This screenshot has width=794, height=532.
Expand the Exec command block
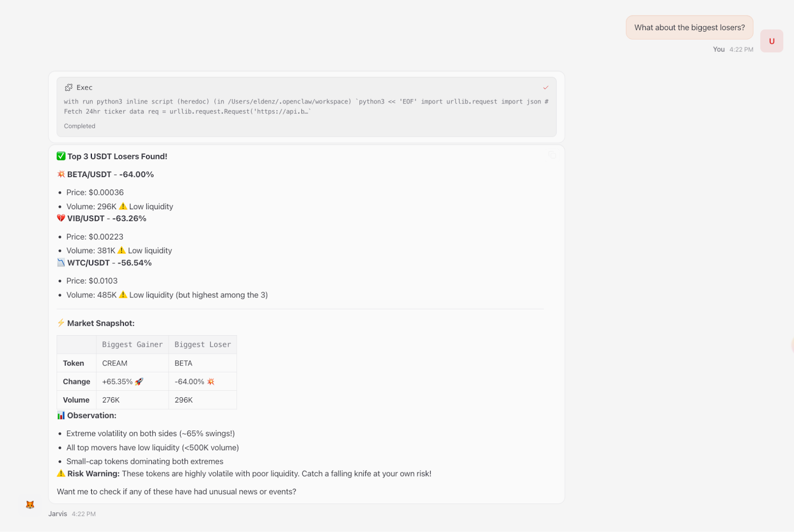pyautogui.click(x=307, y=107)
